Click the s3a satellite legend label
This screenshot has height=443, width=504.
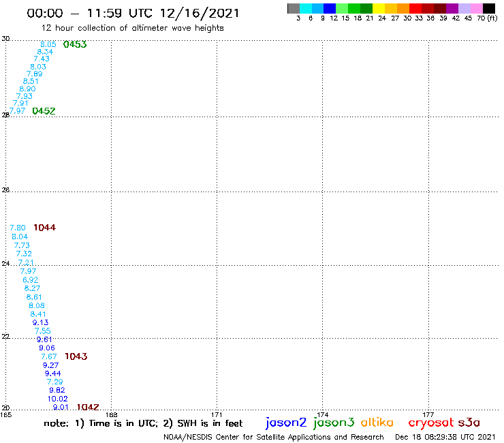tap(469, 423)
